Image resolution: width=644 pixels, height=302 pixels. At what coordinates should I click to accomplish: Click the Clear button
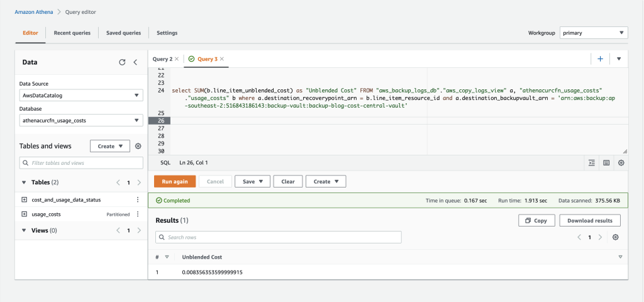tap(288, 181)
